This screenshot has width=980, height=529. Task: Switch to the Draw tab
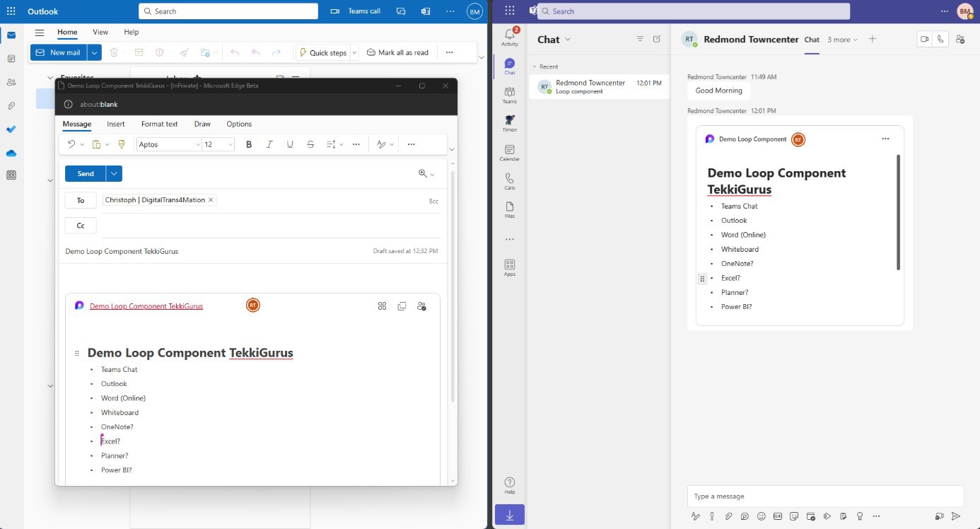pyautogui.click(x=202, y=124)
